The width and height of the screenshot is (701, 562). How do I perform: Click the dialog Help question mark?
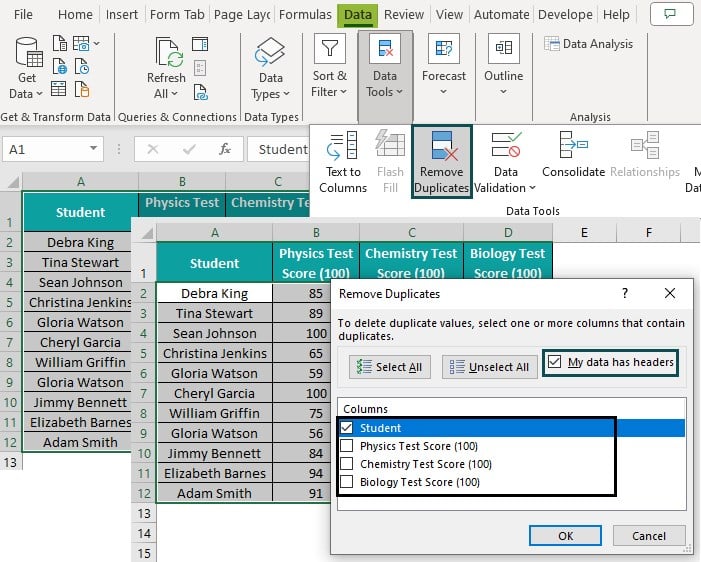(625, 293)
